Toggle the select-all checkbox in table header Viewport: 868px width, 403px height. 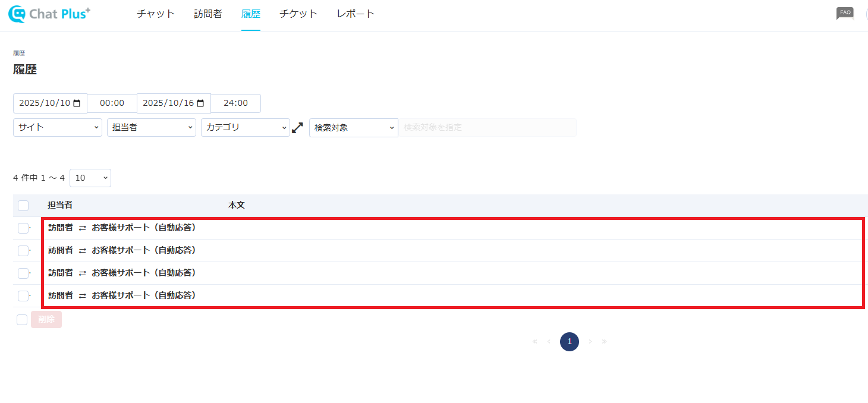(x=23, y=206)
